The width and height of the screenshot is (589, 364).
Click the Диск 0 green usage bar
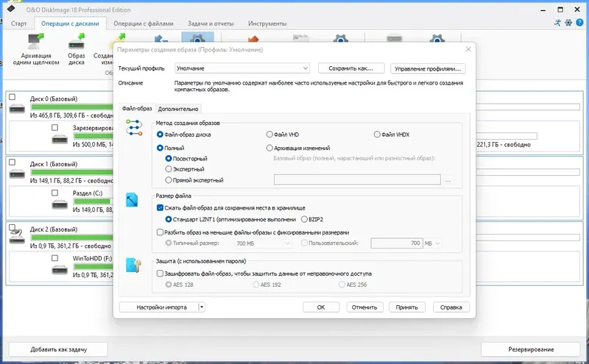[72, 107]
